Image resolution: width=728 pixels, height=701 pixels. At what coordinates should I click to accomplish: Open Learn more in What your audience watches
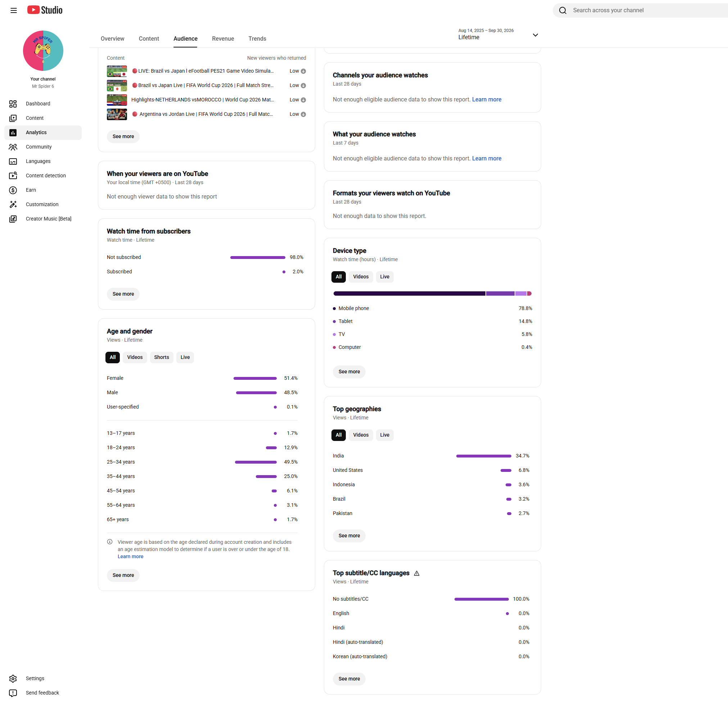click(487, 159)
